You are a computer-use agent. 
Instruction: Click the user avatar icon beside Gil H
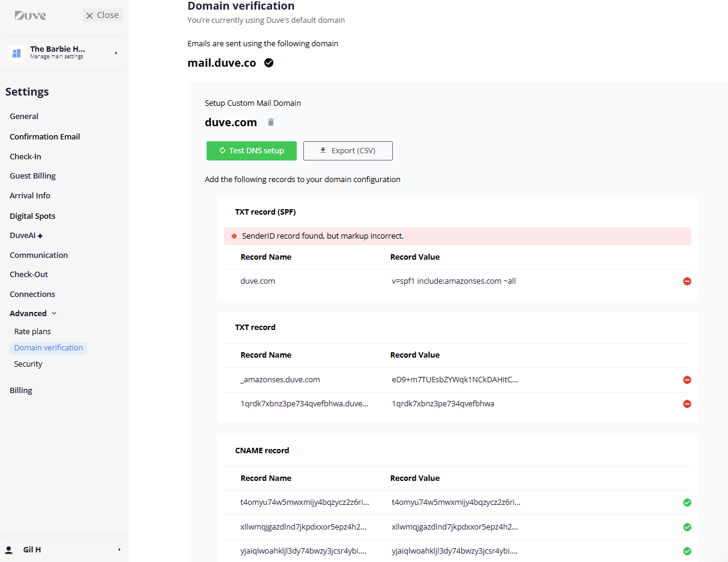9,549
